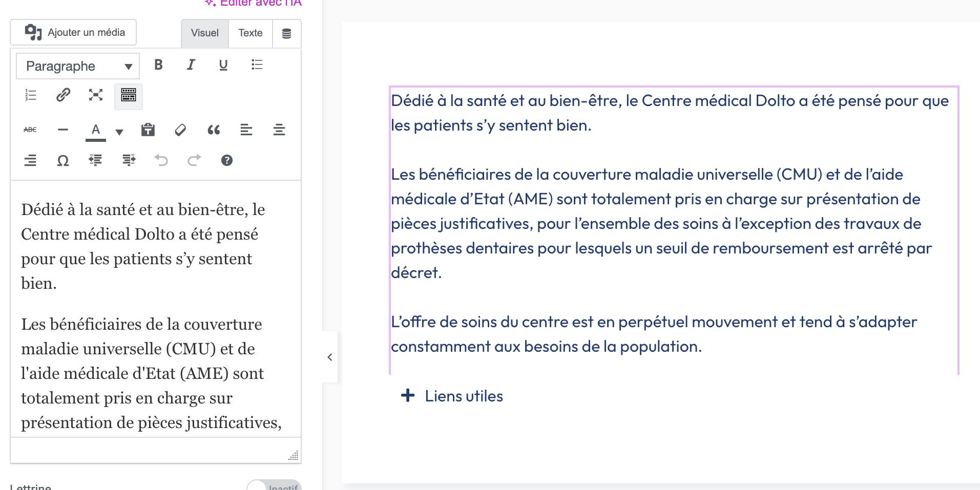Image resolution: width=980 pixels, height=490 pixels.
Task: Click the undo arrow
Action: tap(161, 161)
